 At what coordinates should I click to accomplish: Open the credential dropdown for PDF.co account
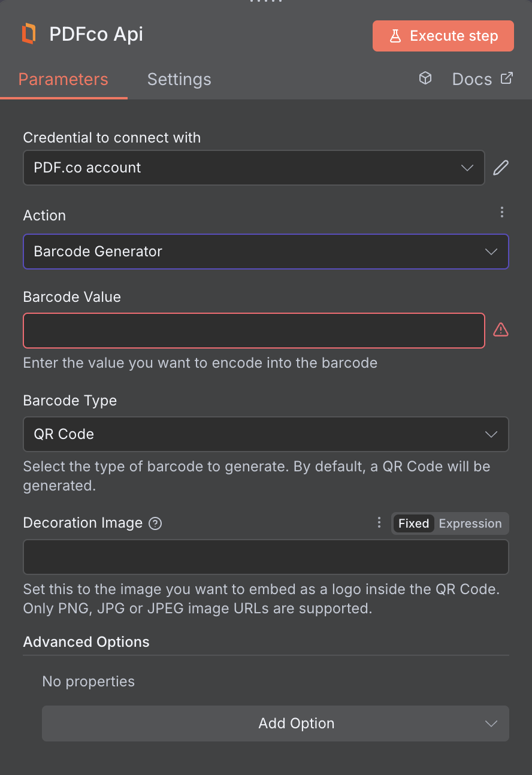[253, 168]
